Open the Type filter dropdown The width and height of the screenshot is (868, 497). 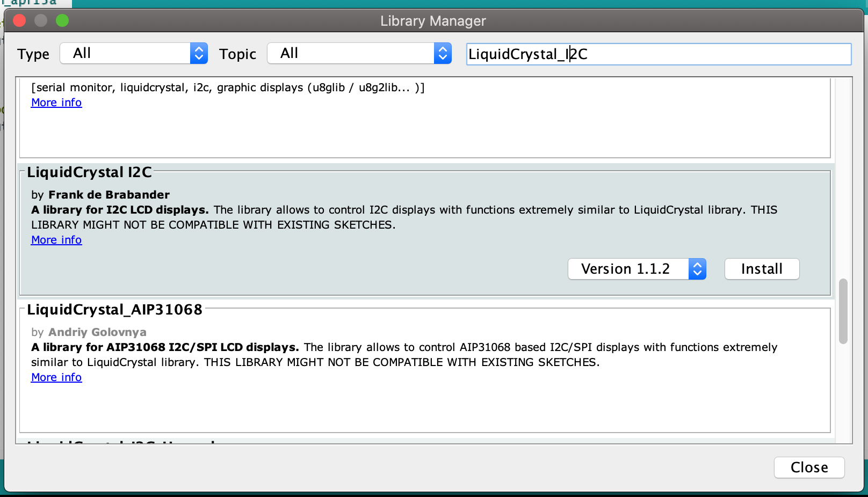point(134,53)
